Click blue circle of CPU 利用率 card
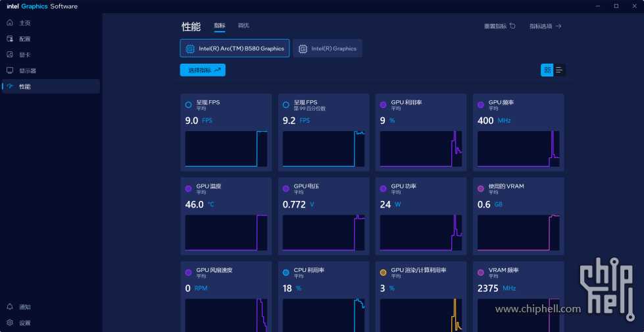644x332 pixels. (x=286, y=273)
